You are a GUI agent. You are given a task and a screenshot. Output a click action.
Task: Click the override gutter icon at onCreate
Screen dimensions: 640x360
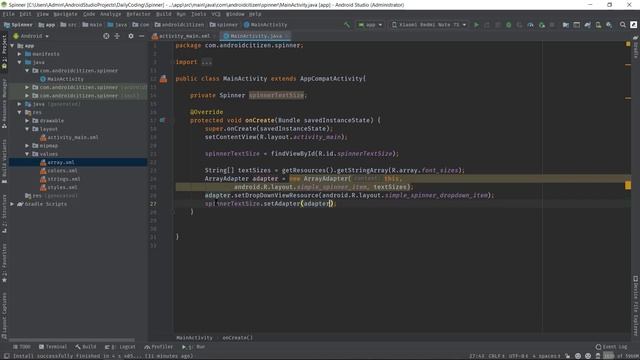click(162, 120)
